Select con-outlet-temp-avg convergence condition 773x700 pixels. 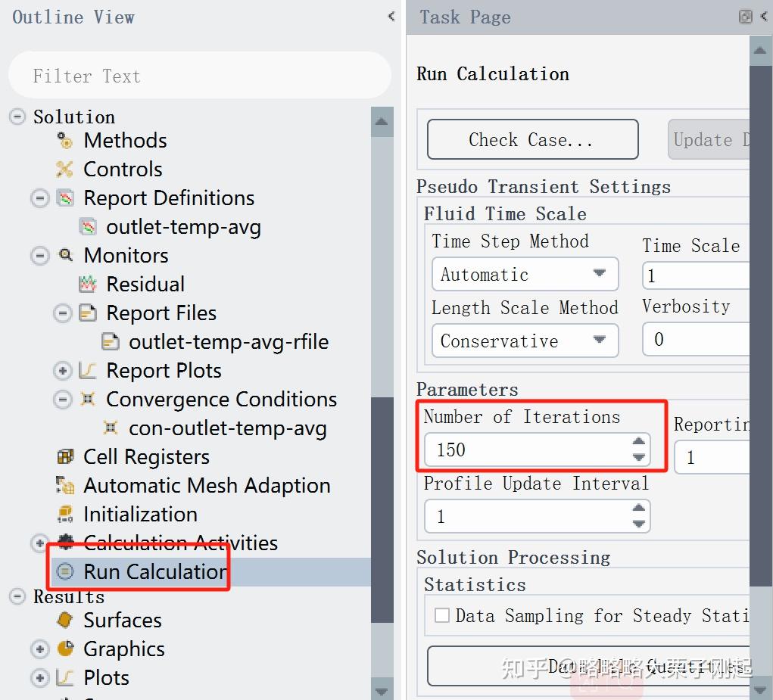227,428
